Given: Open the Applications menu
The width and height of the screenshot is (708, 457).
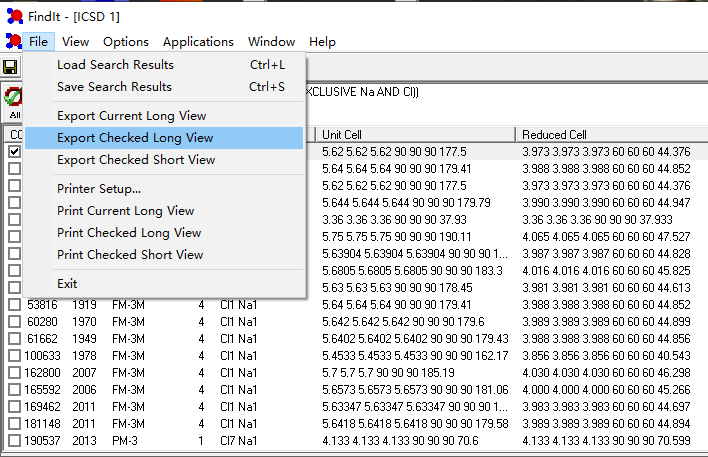Looking at the screenshot, I should tap(198, 42).
